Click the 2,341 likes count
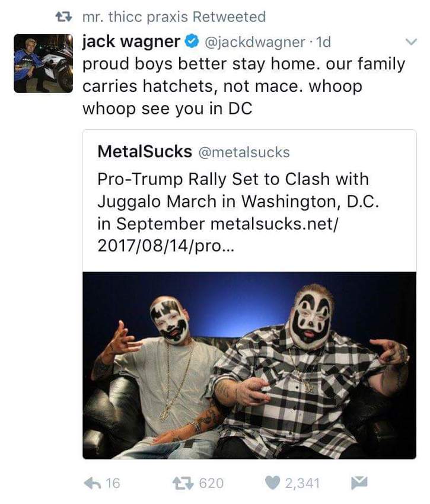 (x=302, y=483)
